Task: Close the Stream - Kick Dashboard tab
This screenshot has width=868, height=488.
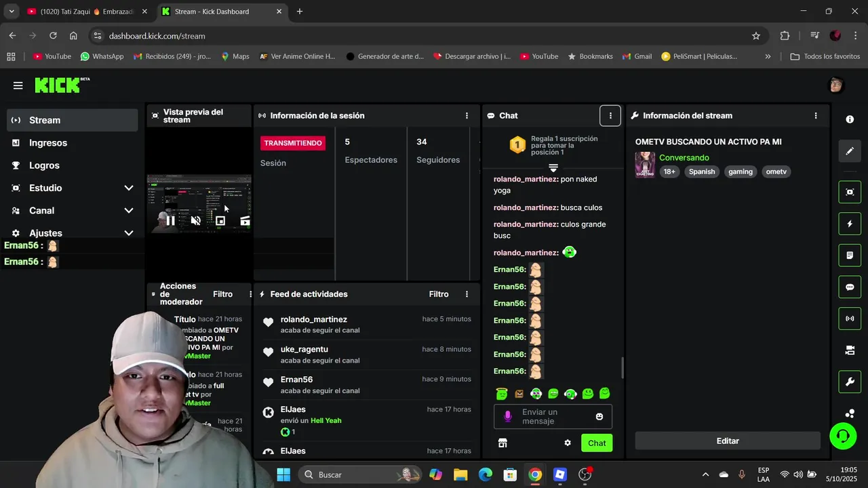Action: coord(279,12)
